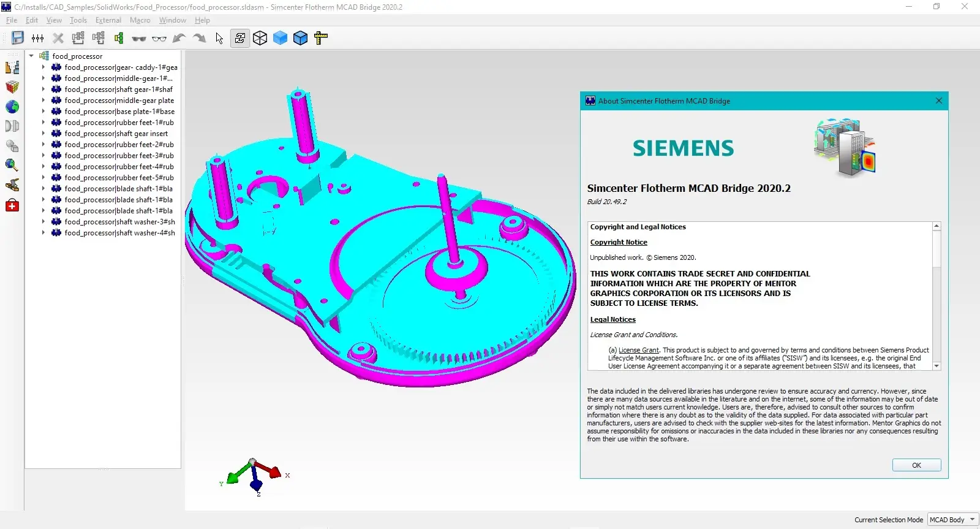Select the arrow pointer selection tool
The image size is (980, 529).
click(x=219, y=38)
